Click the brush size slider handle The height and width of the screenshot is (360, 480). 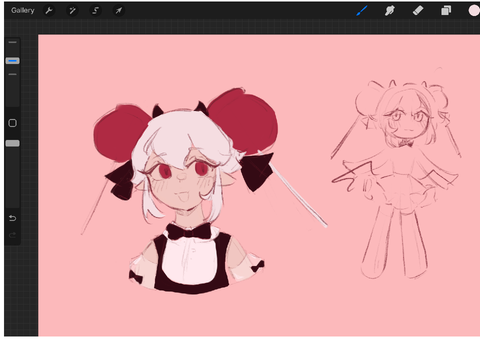(x=13, y=61)
